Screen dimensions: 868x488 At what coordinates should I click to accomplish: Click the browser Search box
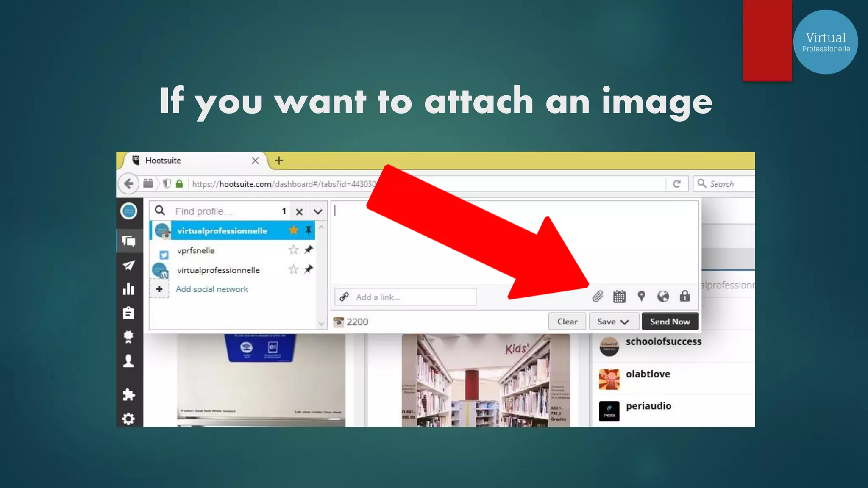(x=724, y=184)
